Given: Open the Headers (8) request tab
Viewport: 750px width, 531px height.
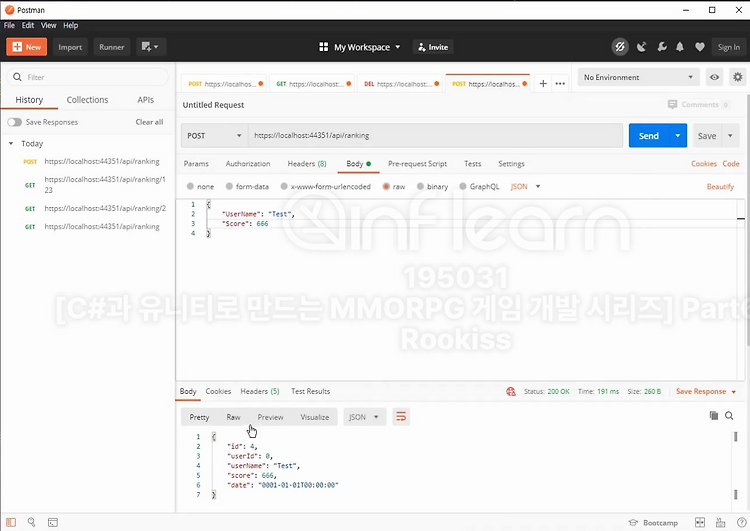Looking at the screenshot, I should coord(307,164).
